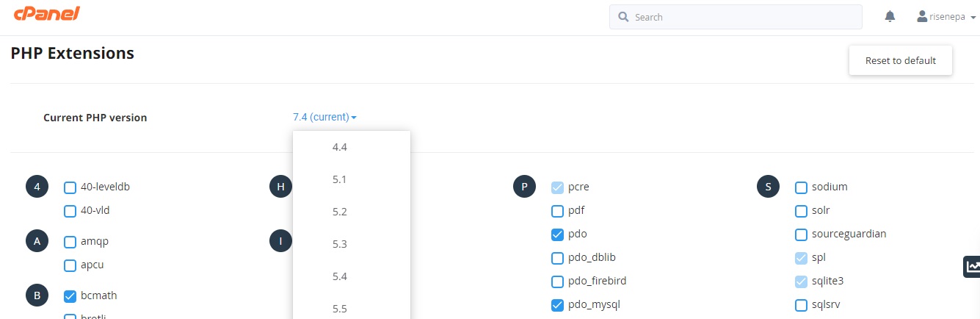Click the user avatar icon beside risenepa
This screenshot has width=980, height=319.
(922, 16)
